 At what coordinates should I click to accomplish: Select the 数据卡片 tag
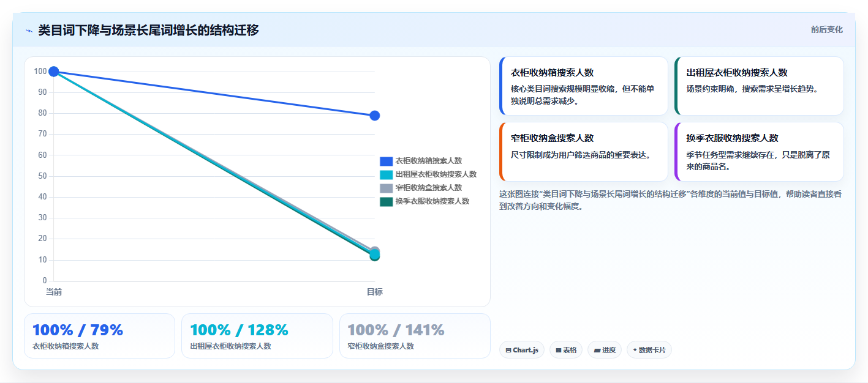coord(649,350)
